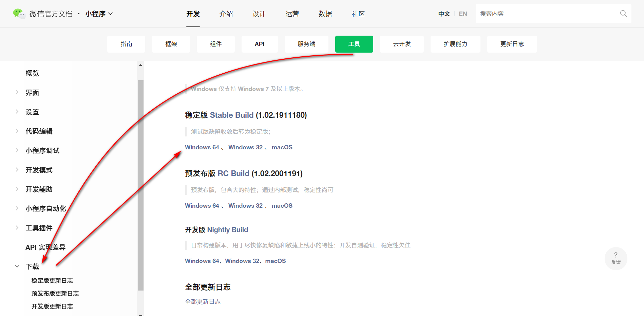Download RC Build macOS
This screenshot has width=644, height=316.
pos(282,206)
